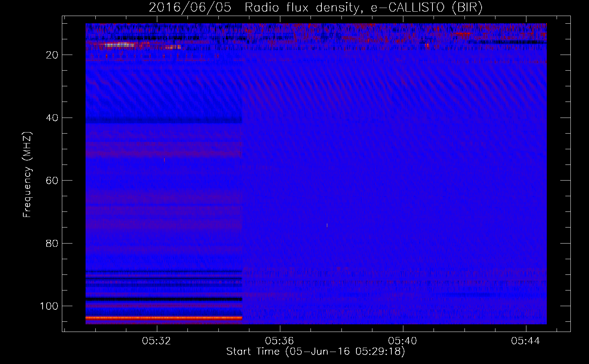Viewport: 589px width, 364px height.
Task: Click the 20 MHz frequency tick label
Action: (52, 55)
